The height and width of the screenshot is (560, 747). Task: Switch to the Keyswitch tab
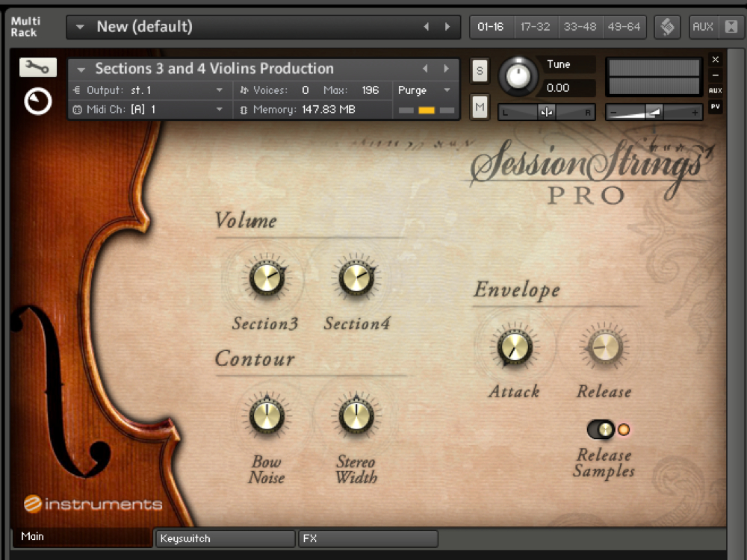click(225, 538)
